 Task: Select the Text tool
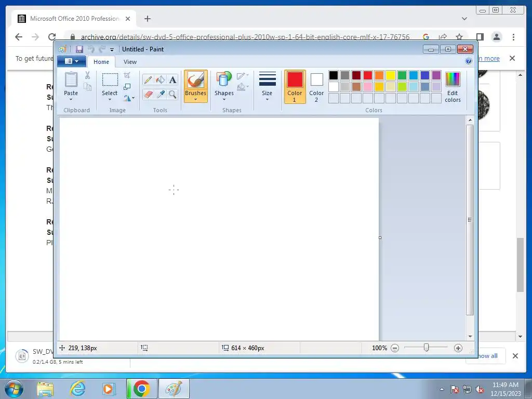[172, 79]
